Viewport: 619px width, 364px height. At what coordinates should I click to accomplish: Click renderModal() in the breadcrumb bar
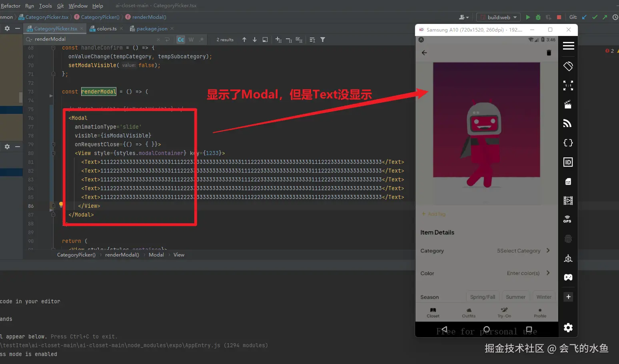tap(122, 255)
